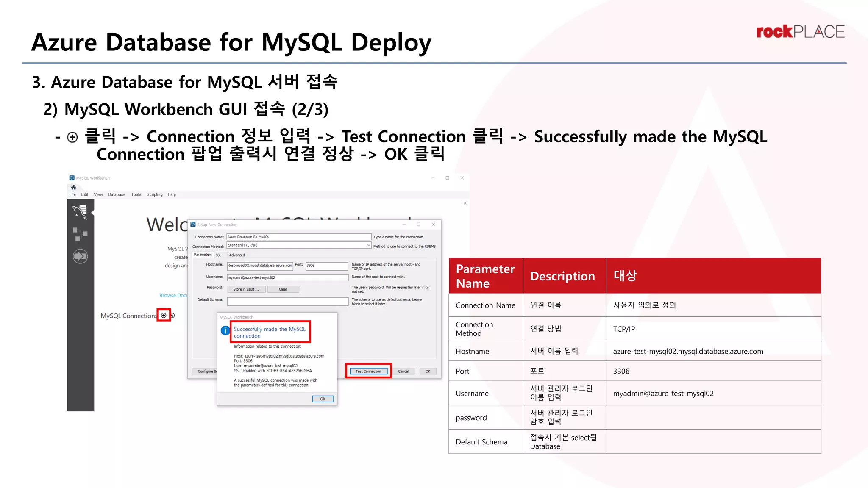Open the Database menu
The image size is (868, 488).
[x=117, y=194]
